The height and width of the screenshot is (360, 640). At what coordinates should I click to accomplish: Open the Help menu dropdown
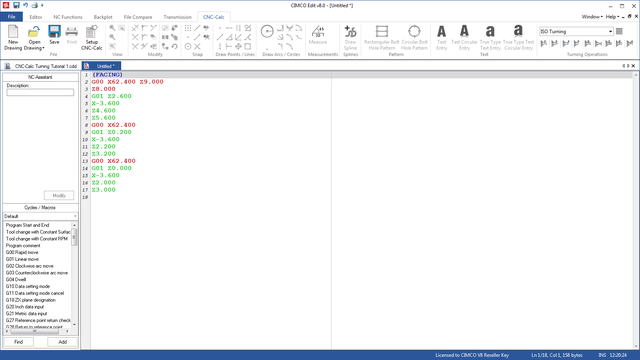612,17
